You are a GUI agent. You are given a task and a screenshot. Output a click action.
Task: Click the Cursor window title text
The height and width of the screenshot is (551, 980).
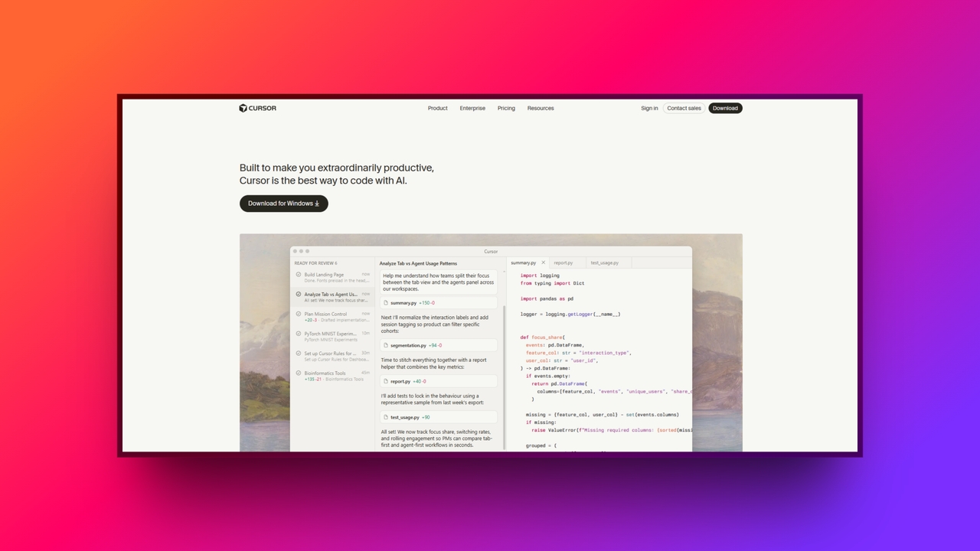[491, 251]
